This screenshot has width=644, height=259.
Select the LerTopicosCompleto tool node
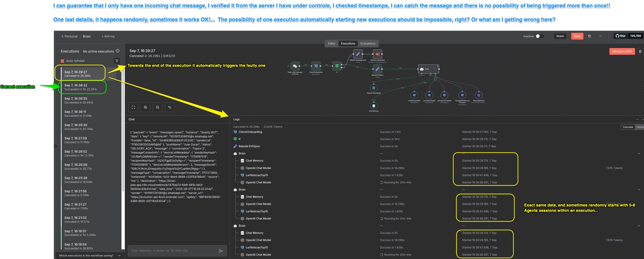[444, 95]
